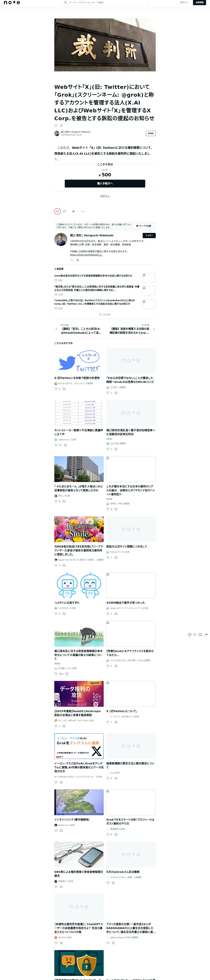Click the floating sidebar share arrow
This screenshot has height=980, width=210.
206,635
